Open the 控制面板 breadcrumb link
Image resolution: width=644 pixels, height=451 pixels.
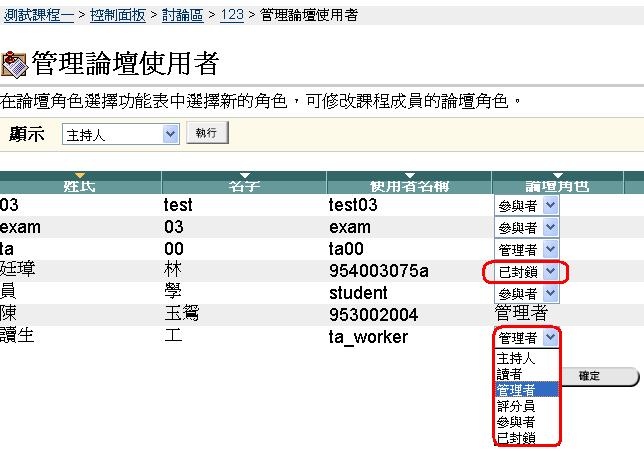click(x=117, y=15)
